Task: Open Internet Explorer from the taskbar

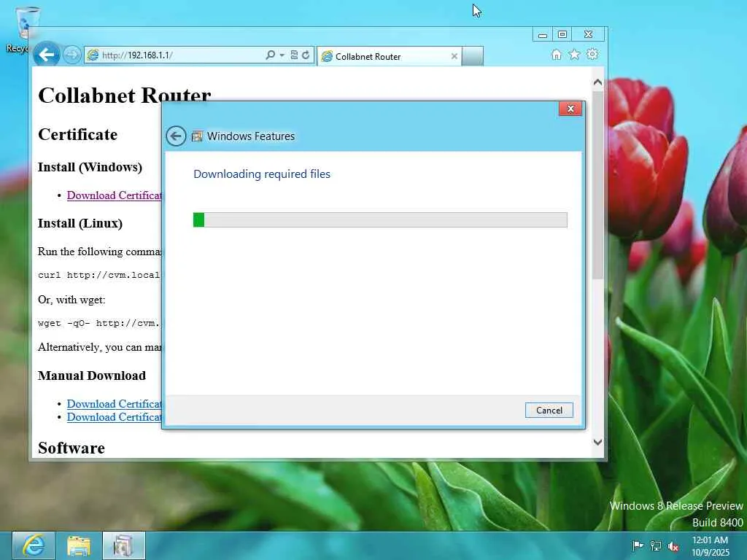Action: tap(34, 545)
